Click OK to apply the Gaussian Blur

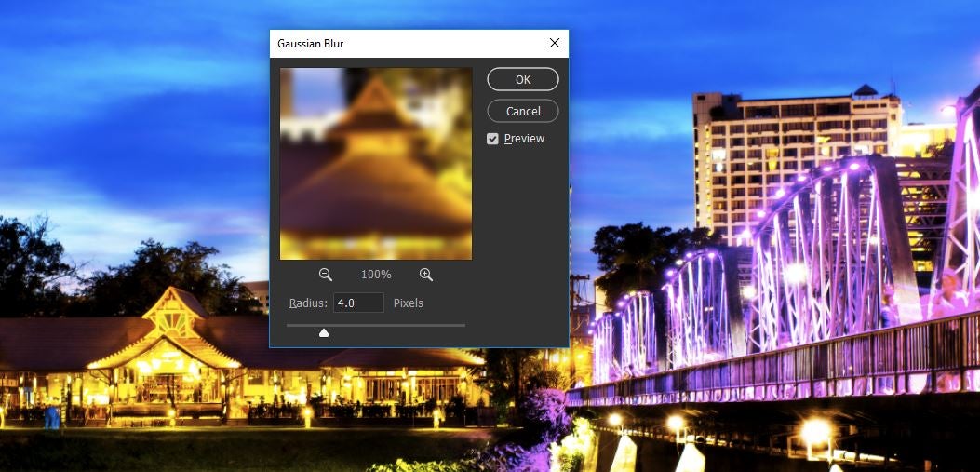[x=522, y=79]
